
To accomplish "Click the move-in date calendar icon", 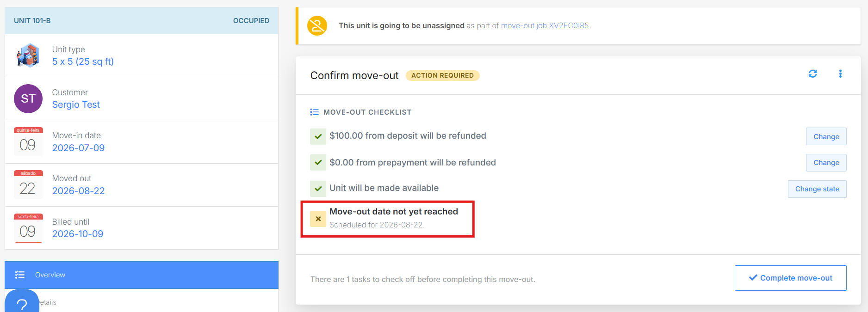I will 28,141.
